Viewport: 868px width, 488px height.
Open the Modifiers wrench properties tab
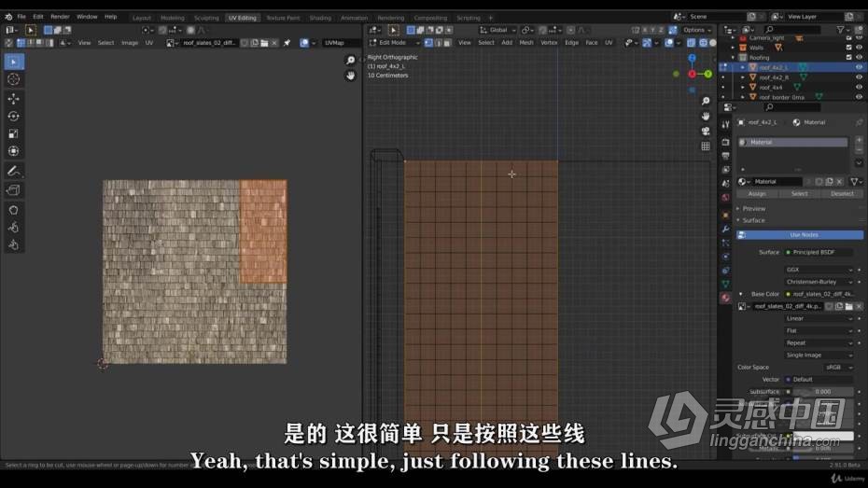pyautogui.click(x=725, y=229)
